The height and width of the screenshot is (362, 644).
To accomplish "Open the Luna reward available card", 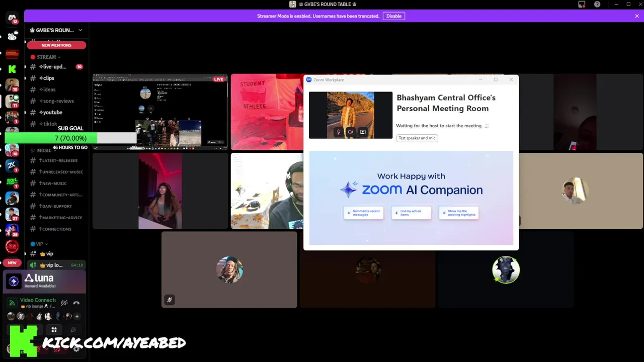I will (x=45, y=282).
